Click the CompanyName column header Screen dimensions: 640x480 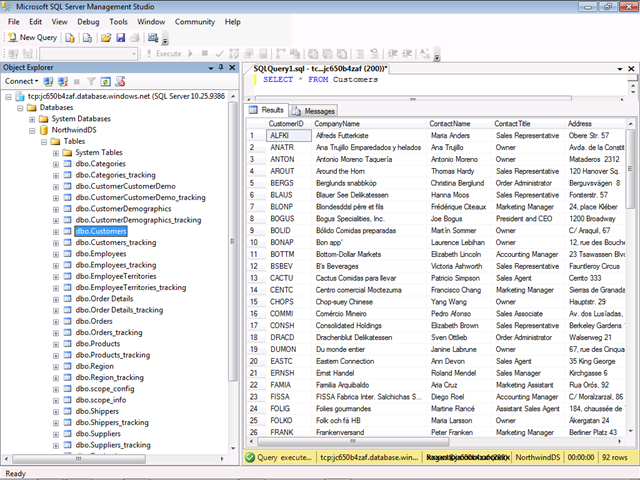[x=337, y=123]
